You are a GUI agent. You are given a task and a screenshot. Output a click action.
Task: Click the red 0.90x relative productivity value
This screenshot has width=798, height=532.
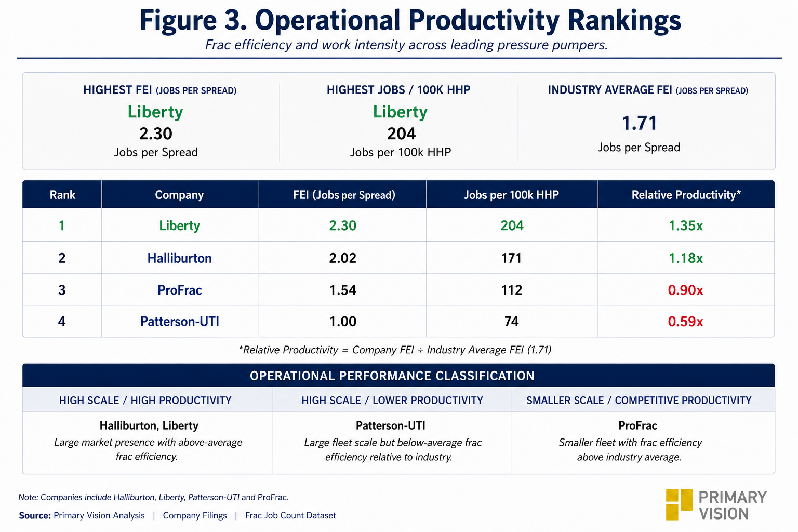[685, 290]
